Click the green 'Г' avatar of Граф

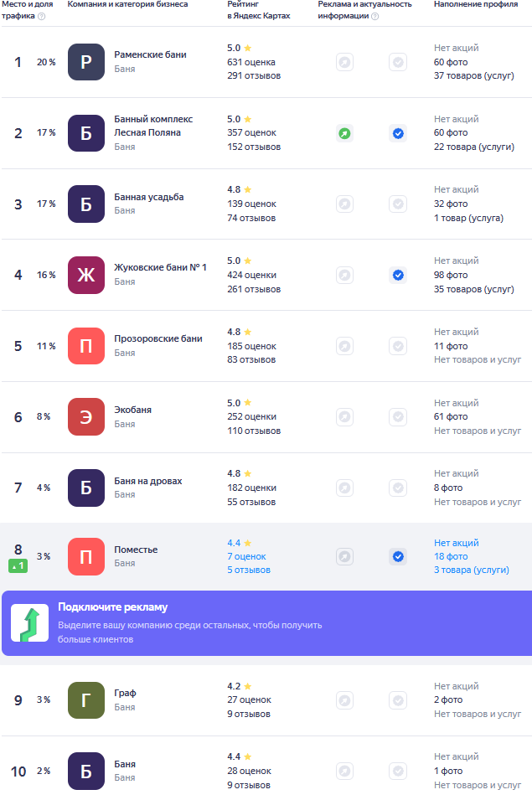(x=86, y=700)
